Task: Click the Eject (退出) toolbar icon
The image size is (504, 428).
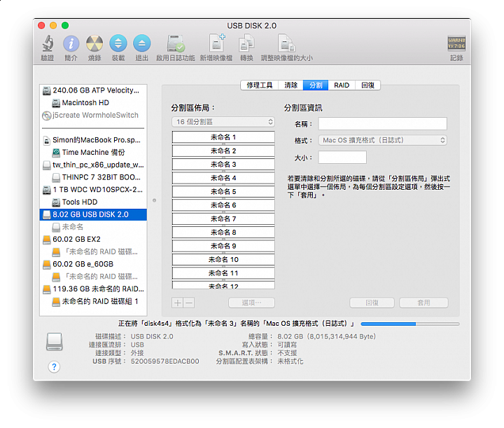Action: click(x=141, y=43)
